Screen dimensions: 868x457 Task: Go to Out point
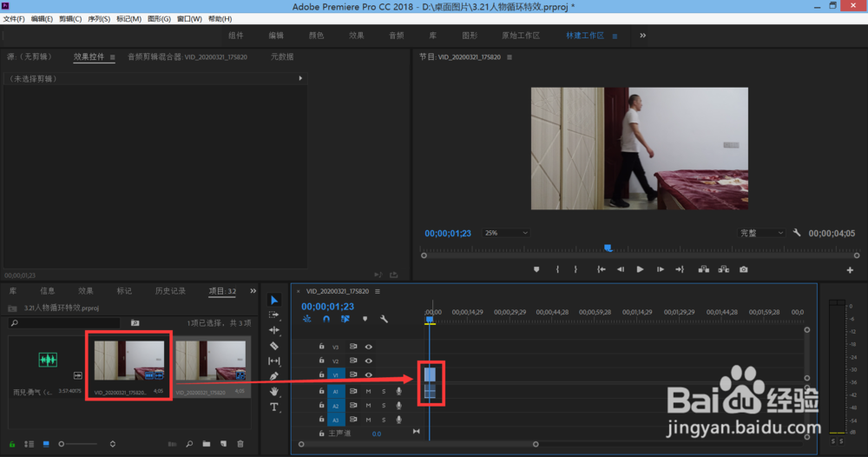point(680,269)
